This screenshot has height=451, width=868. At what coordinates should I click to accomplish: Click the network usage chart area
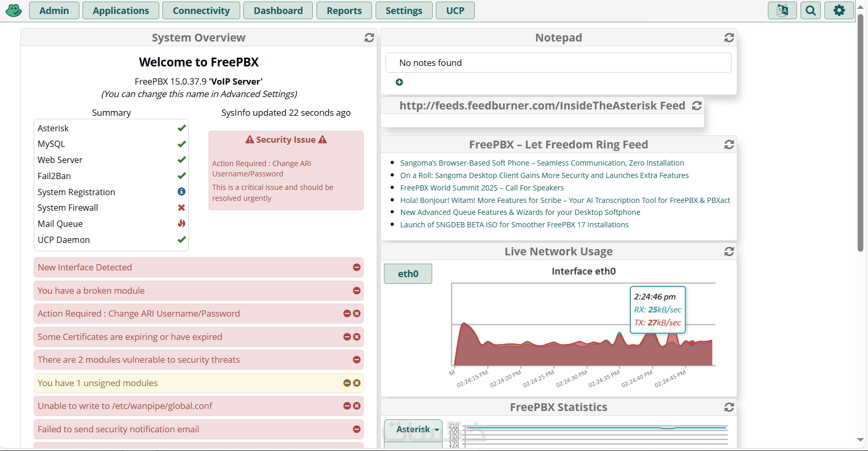583,324
